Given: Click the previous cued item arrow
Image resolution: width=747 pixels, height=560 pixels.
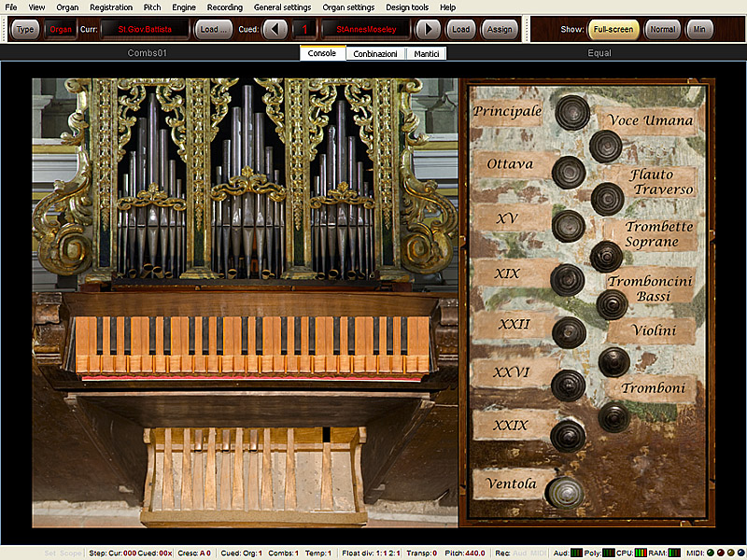Looking at the screenshot, I should tap(275, 29).
